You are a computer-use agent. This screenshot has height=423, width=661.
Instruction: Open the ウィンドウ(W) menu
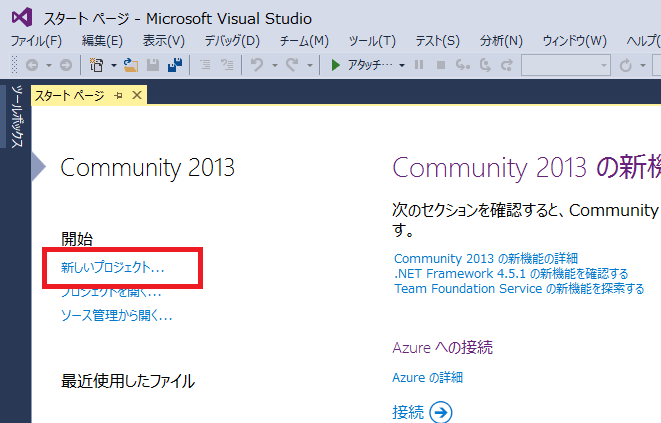575,41
